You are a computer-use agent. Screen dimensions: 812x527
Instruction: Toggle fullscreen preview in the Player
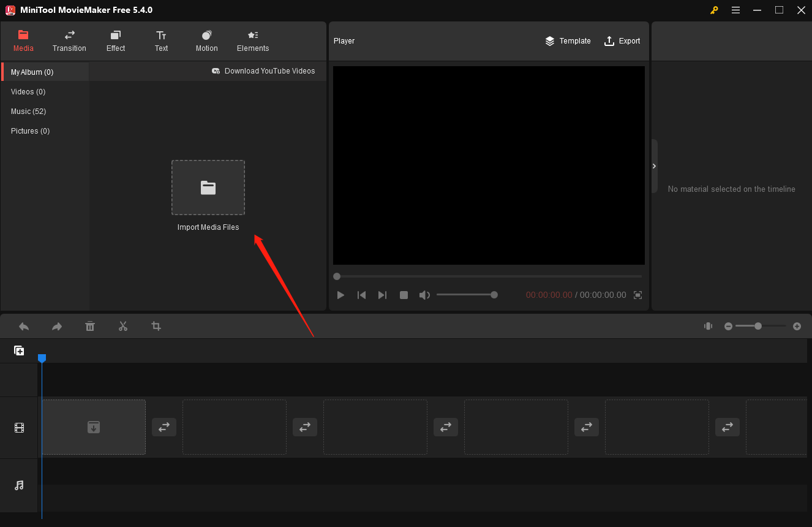pyautogui.click(x=637, y=295)
